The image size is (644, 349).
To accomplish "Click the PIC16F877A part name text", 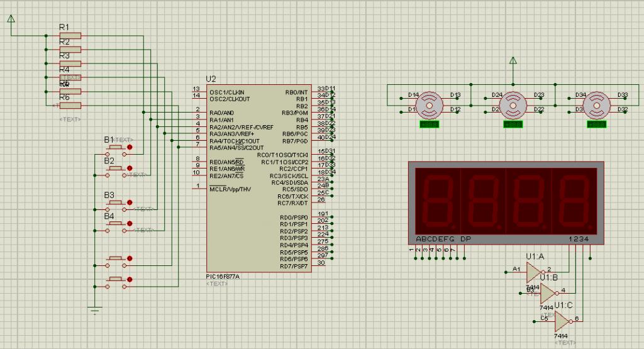I will click(x=223, y=277).
